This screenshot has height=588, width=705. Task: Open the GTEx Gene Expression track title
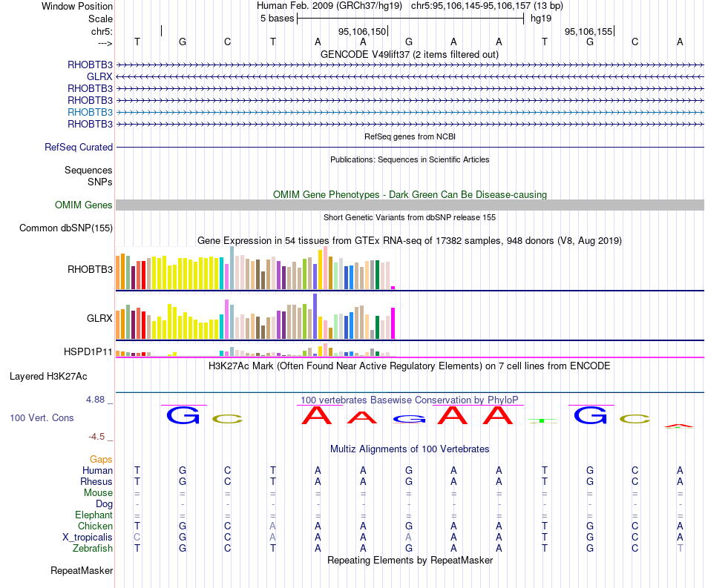(x=410, y=240)
